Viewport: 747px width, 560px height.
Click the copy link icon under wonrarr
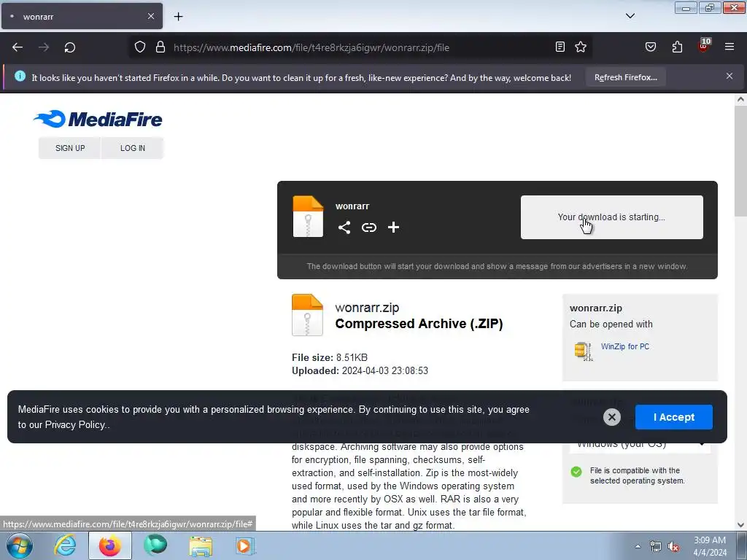tap(368, 227)
